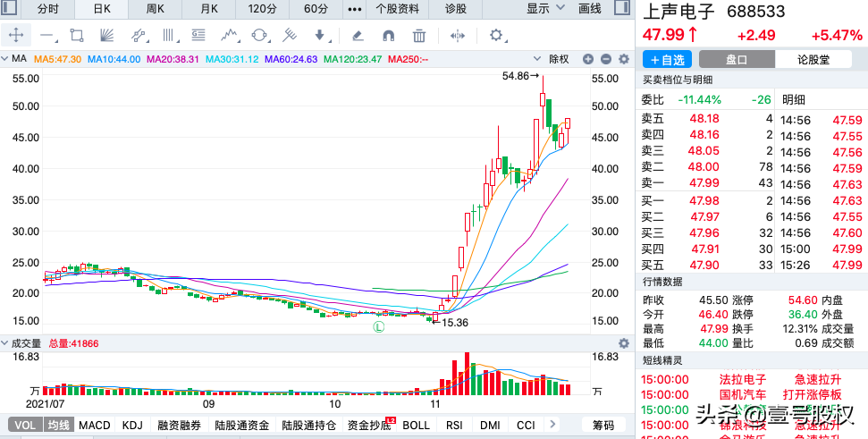The height and width of the screenshot is (439, 868).
Task: Switch to 60分 chart tab
Action: (x=316, y=9)
